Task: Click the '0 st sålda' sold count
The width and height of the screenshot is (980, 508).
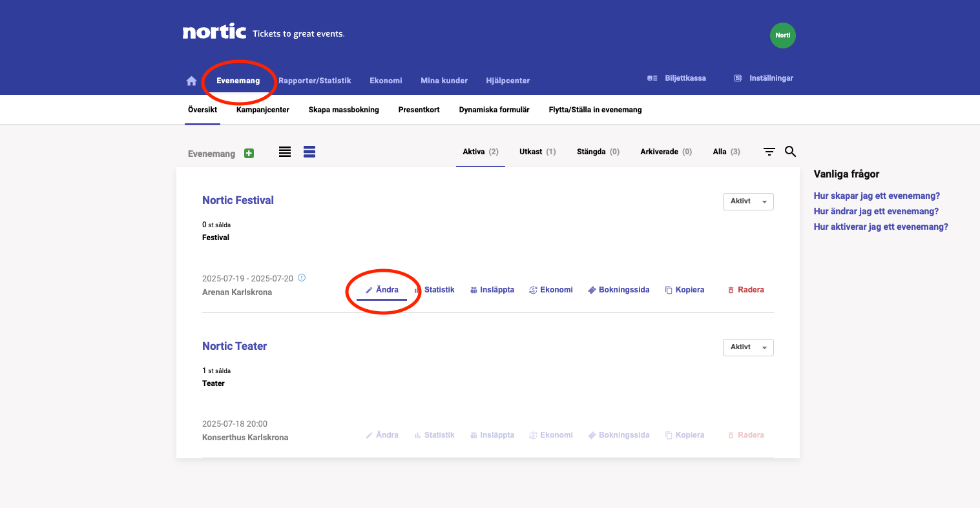Action: (216, 225)
